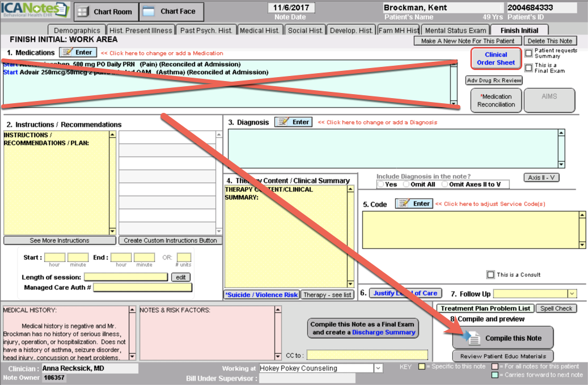The image size is (588, 385).
Task: Click the Code Enter pencil icon
Action: pyautogui.click(x=404, y=204)
